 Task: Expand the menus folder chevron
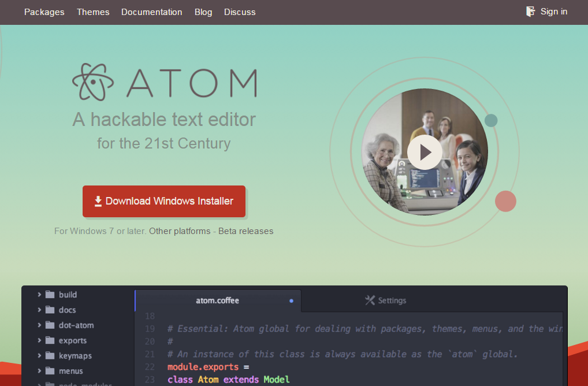point(39,371)
